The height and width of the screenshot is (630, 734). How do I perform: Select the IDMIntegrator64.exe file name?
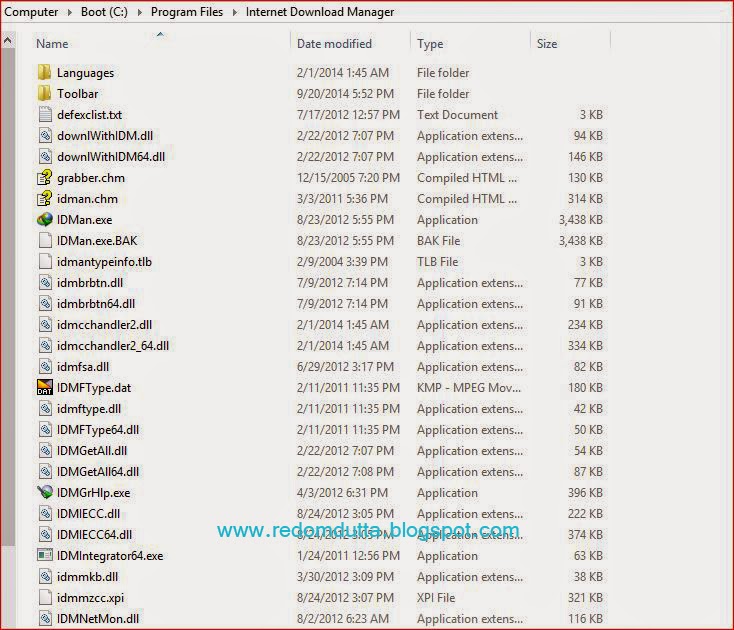click(x=110, y=556)
